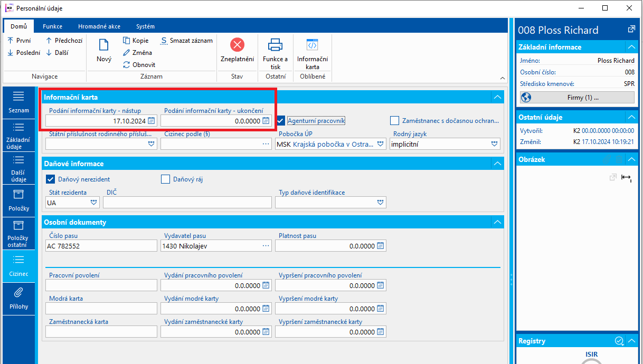Refresh data with Obnovit
This screenshot has width=643, height=364.
tap(139, 65)
